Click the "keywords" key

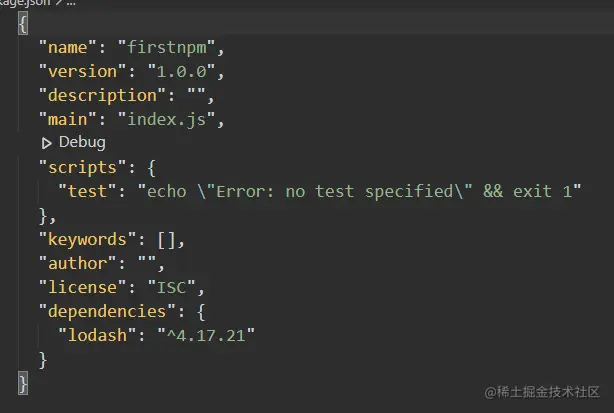click(x=87, y=240)
